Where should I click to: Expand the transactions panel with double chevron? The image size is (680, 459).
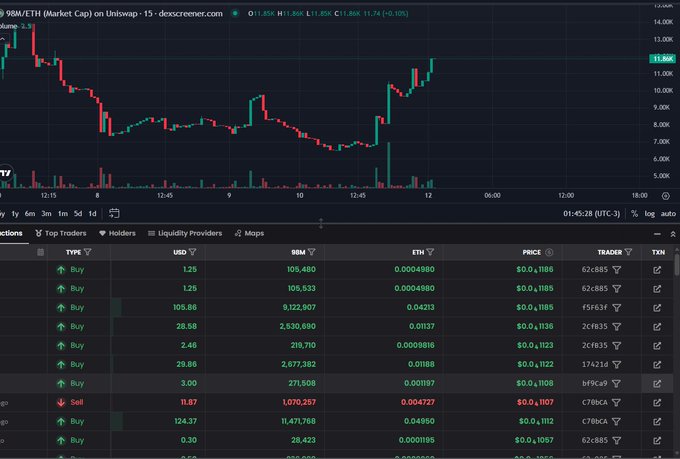[673, 234]
